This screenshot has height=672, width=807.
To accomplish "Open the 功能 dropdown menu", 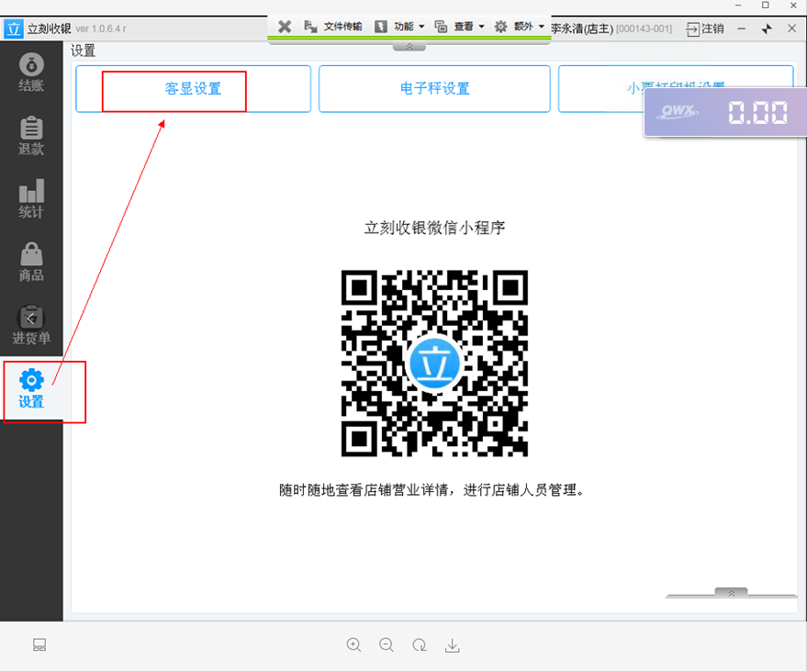I will 400,27.
